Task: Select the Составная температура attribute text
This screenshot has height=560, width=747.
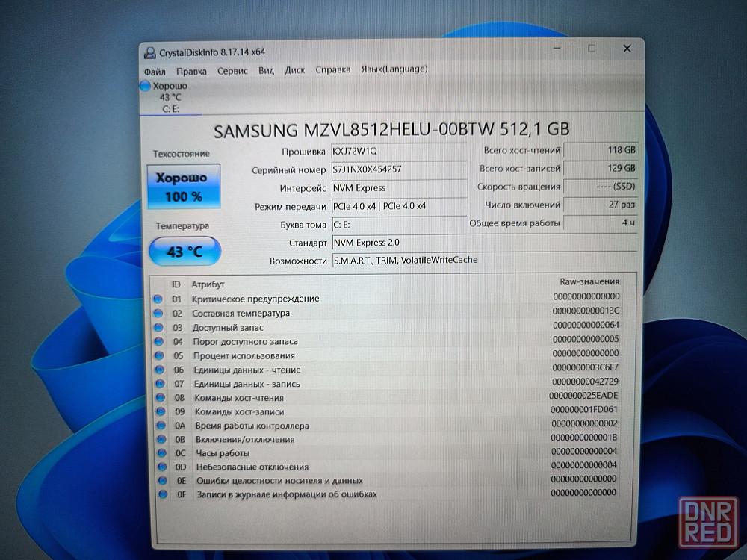Action: [x=241, y=314]
